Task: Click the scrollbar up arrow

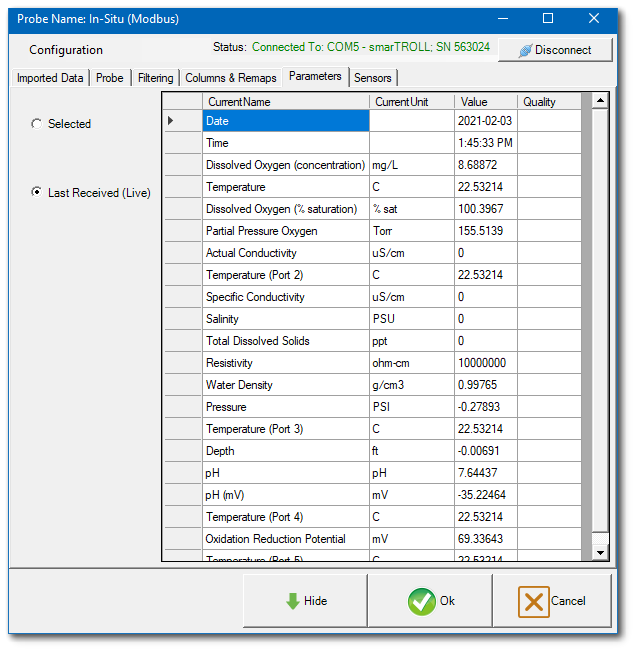Action: (x=600, y=100)
